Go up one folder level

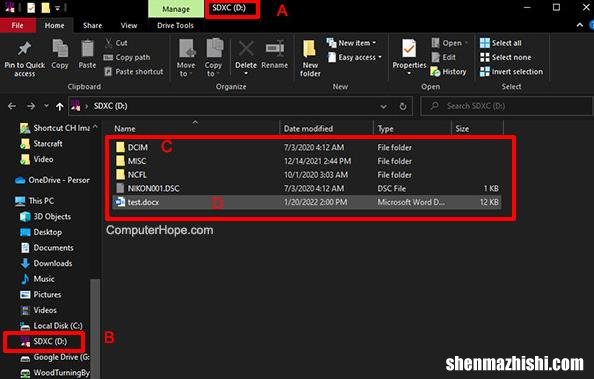[59, 106]
